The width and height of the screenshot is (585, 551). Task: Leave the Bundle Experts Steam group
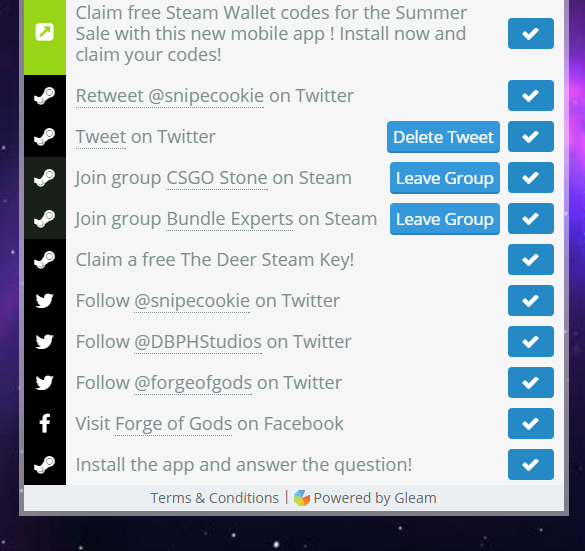coord(445,219)
